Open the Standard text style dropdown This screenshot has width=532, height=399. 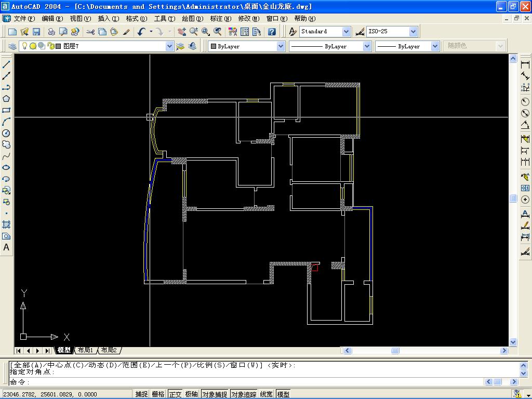click(345, 32)
